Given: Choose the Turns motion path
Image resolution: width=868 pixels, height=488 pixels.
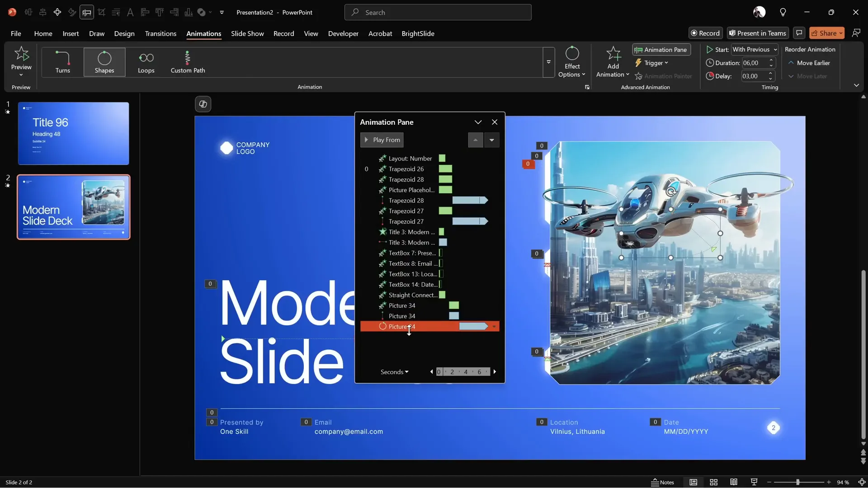Looking at the screenshot, I should [62, 62].
